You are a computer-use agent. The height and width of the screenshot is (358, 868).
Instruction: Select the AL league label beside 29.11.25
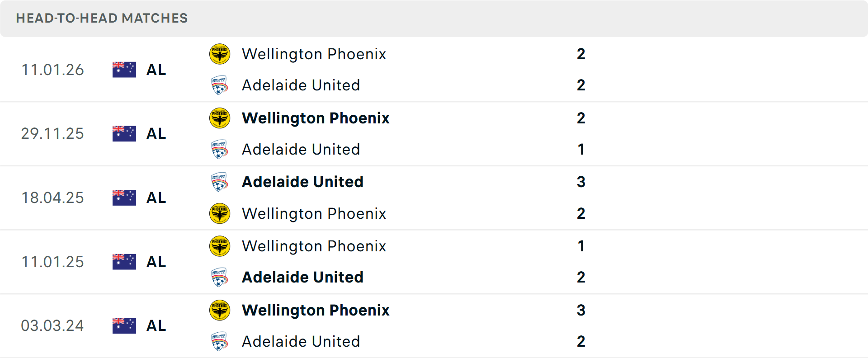click(x=156, y=133)
